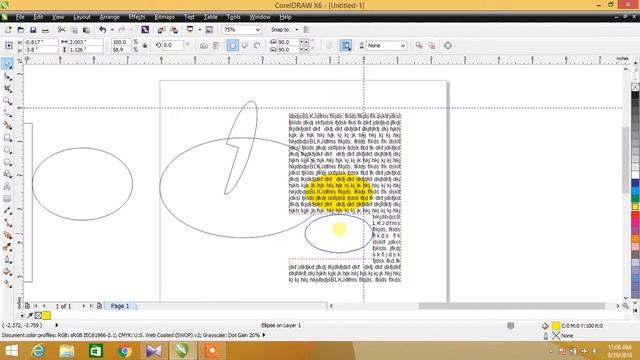Screen dimensions: 640x360
Task: Expand the color profiles status arrow
Action: [x=264, y=335]
